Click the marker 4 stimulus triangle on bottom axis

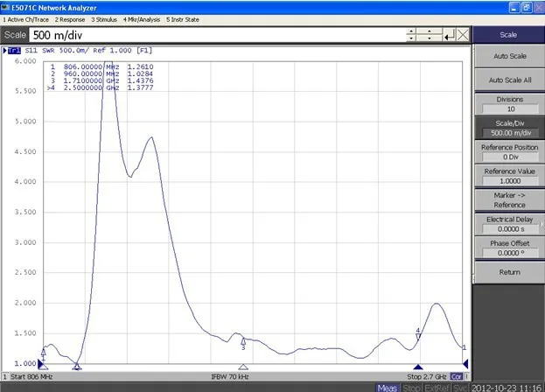tap(418, 367)
